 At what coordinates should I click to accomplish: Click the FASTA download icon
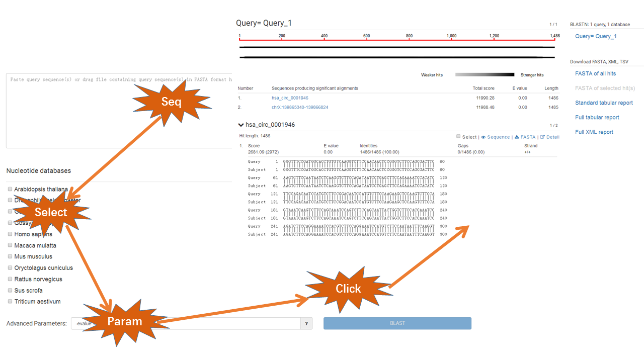coord(517,137)
